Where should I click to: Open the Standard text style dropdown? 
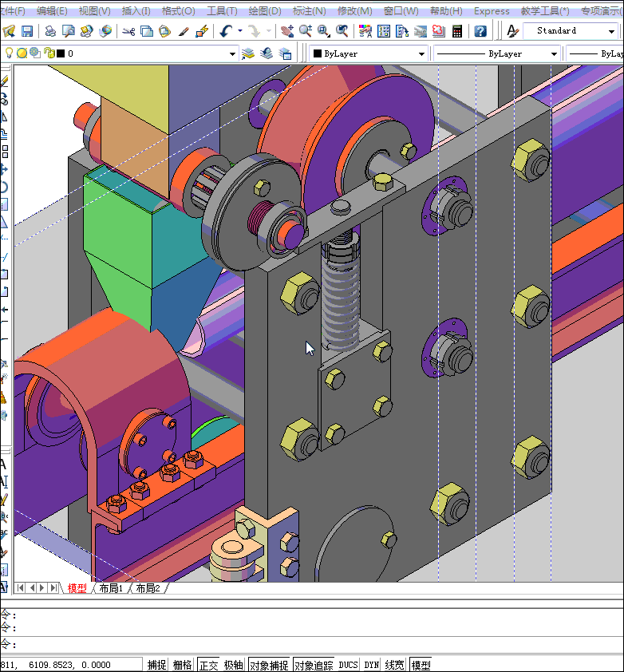click(x=611, y=31)
